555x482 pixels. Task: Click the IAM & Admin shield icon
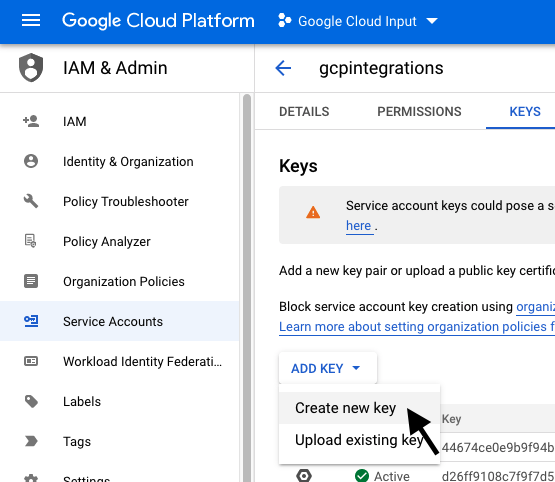click(31, 67)
